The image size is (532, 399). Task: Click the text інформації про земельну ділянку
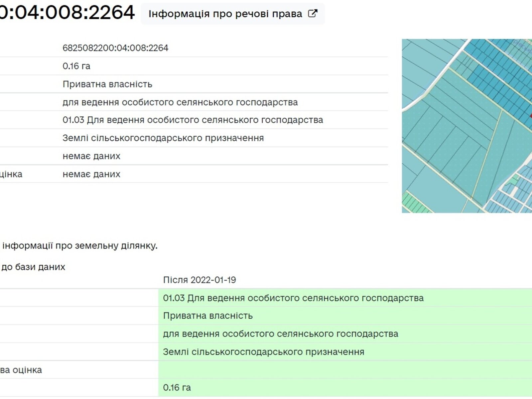coord(80,246)
